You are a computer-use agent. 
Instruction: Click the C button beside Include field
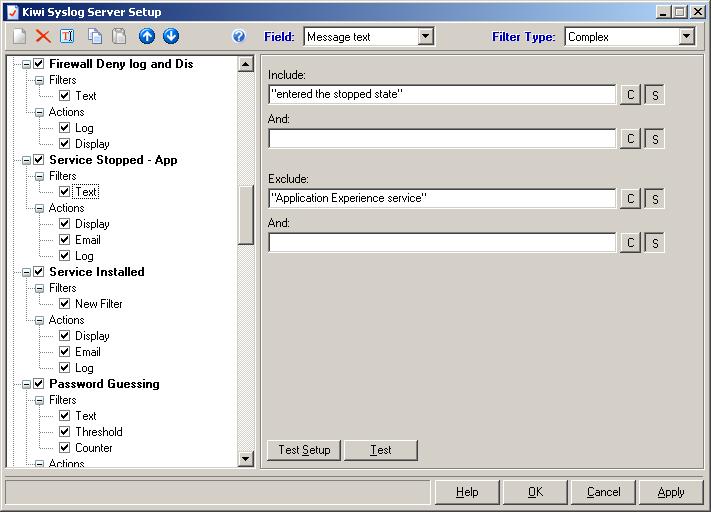[x=630, y=95]
